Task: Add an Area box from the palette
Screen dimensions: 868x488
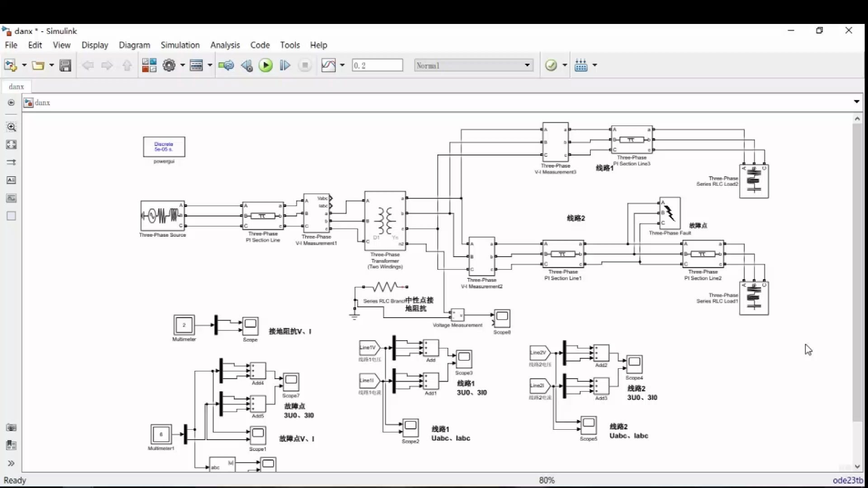Action: [x=11, y=216]
